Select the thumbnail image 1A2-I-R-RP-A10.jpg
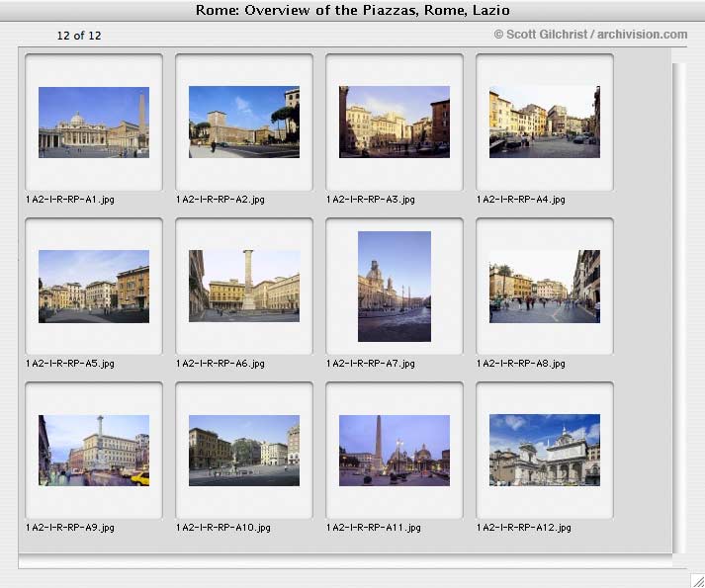The image size is (705, 588). coord(244,451)
